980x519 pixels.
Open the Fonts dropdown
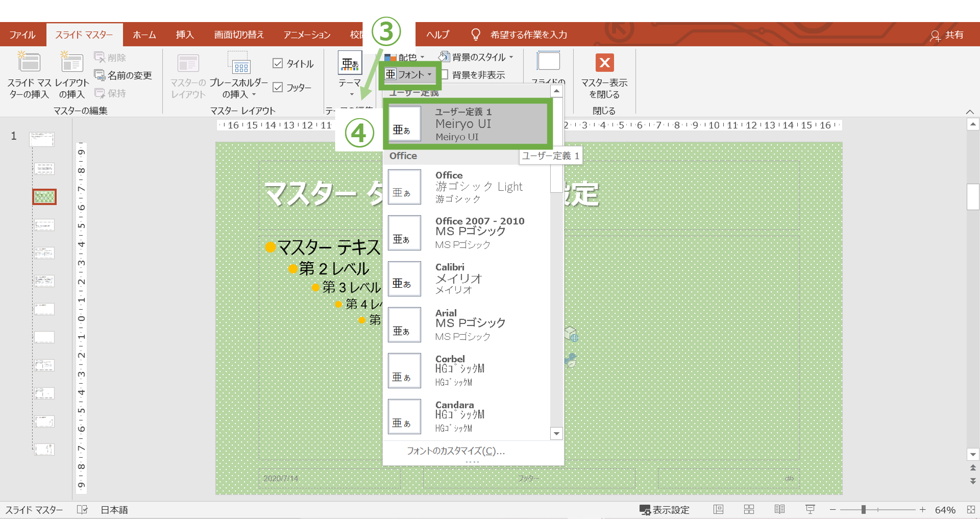click(x=409, y=74)
